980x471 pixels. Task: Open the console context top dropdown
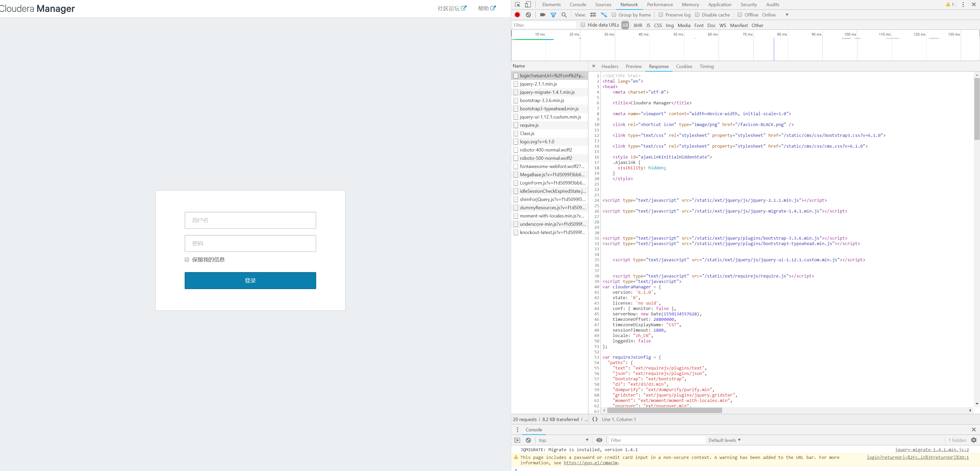(x=564, y=440)
